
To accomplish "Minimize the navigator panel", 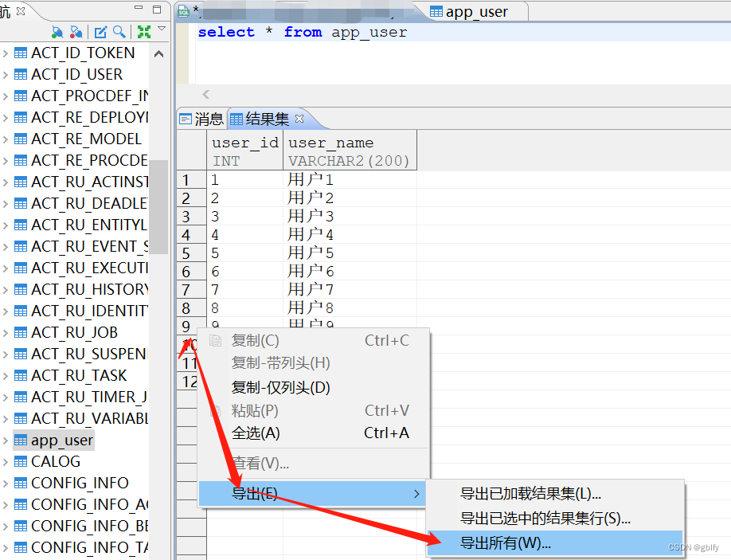I will point(139,7).
